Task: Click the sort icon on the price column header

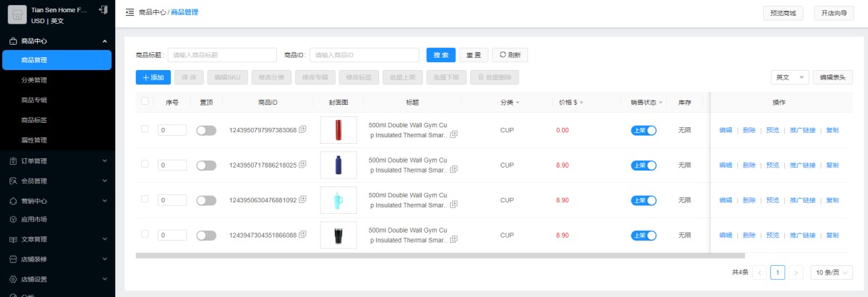Action: (x=581, y=103)
